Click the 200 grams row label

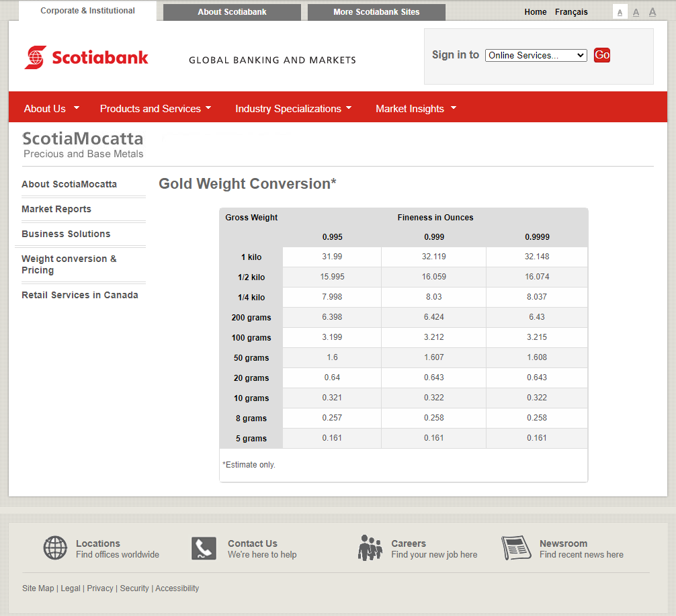coord(251,318)
